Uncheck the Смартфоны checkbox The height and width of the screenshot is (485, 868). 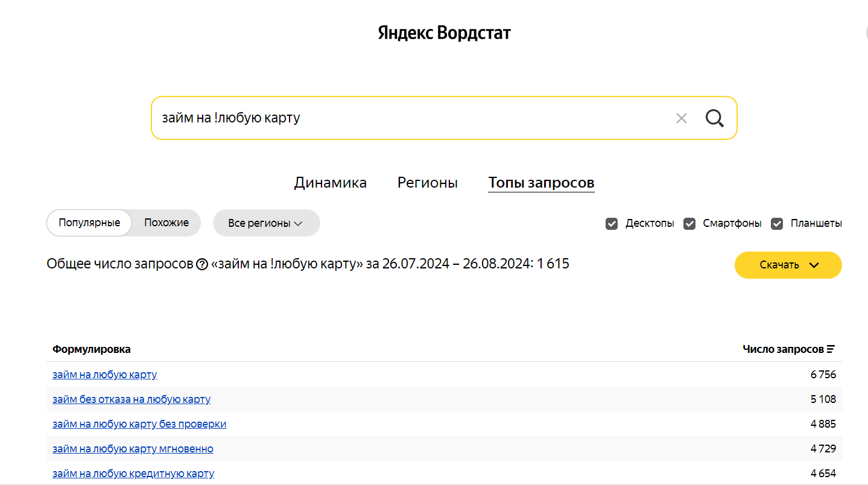(689, 224)
